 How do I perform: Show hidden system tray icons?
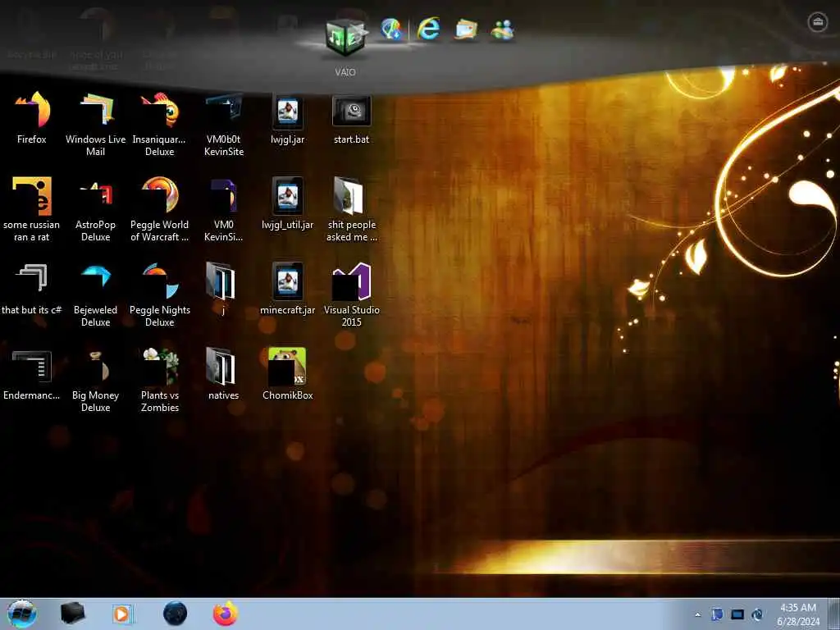pos(697,615)
